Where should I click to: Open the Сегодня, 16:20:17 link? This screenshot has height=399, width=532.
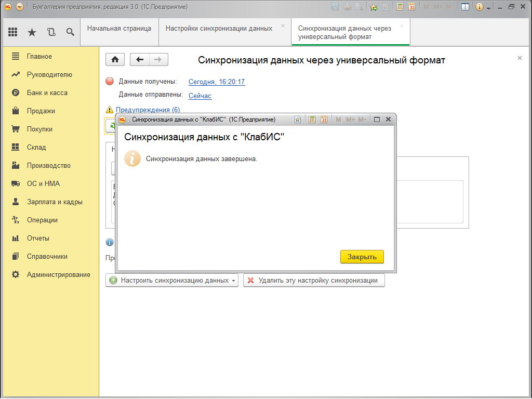point(217,82)
